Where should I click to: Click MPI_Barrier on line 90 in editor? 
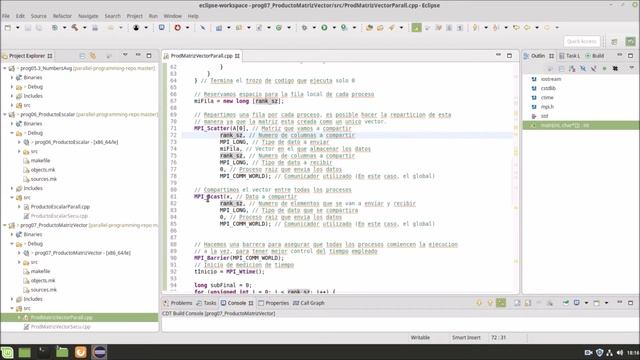(212, 258)
